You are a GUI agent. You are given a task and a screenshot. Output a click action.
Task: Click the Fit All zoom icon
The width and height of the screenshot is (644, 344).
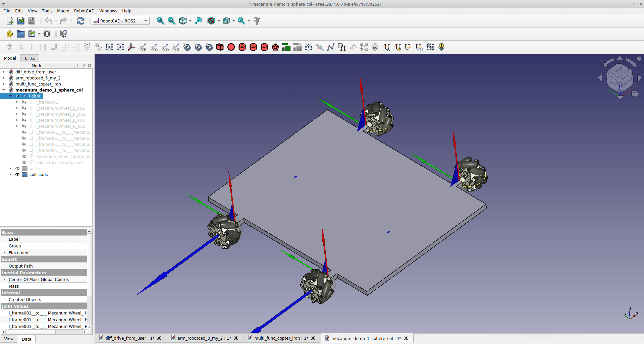tap(160, 21)
